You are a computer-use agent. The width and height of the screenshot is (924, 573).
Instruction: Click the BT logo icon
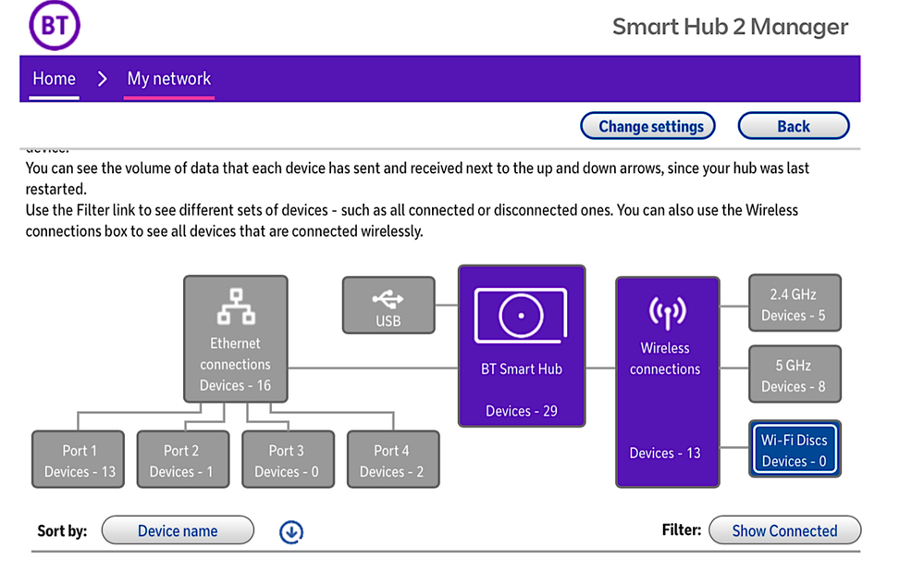tap(55, 26)
